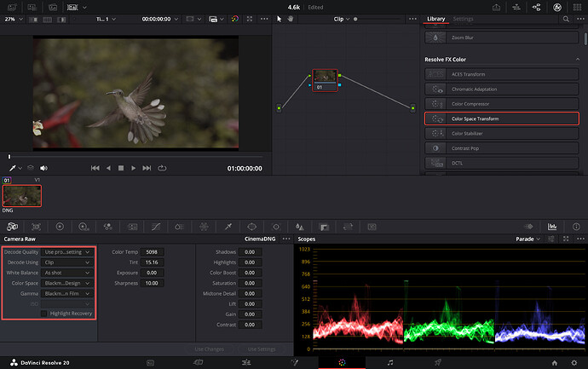The height and width of the screenshot is (369, 588).
Task: Open the Parade scope type dropdown
Action: click(x=527, y=239)
